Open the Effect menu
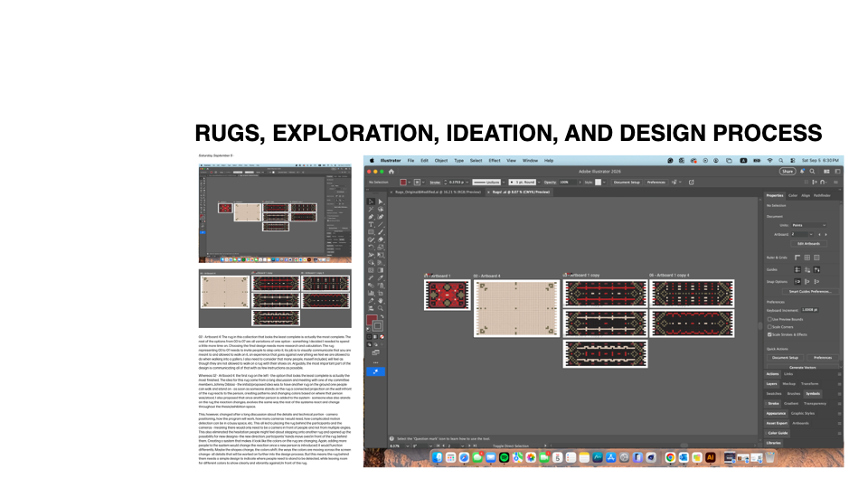Screen dimensions: 868x488 tap(495, 161)
